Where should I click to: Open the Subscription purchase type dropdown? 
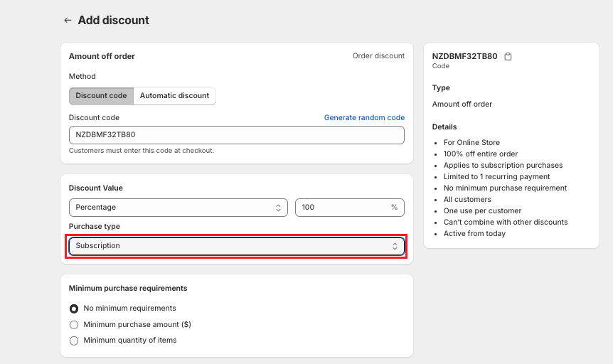pyautogui.click(x=237, y=246)
